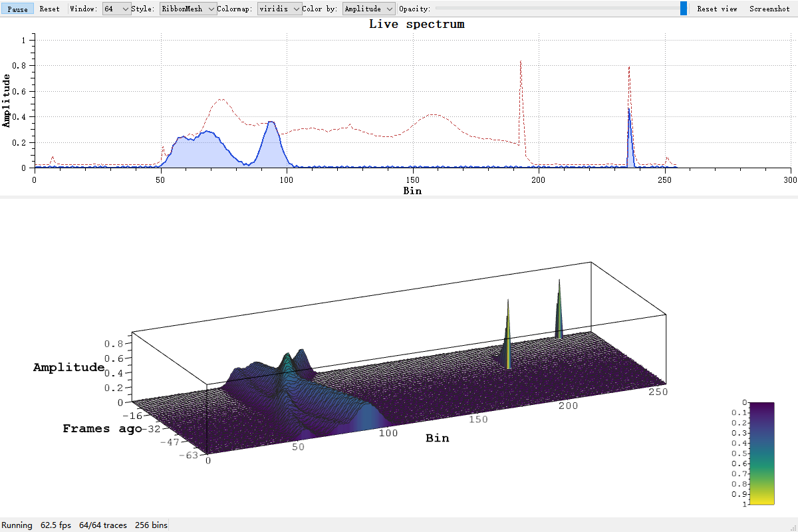The width and height of the screenshot is (798, 532).
Task: Click the 3D Amplitude axis label
Action: (x=68, y=367)
